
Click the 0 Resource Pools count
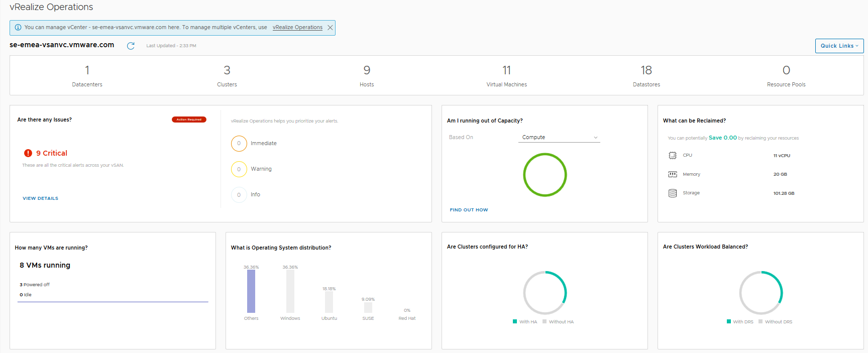786,70
